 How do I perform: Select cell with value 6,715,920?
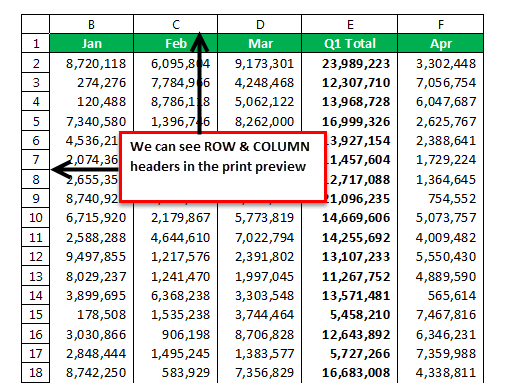pos(91,217)
